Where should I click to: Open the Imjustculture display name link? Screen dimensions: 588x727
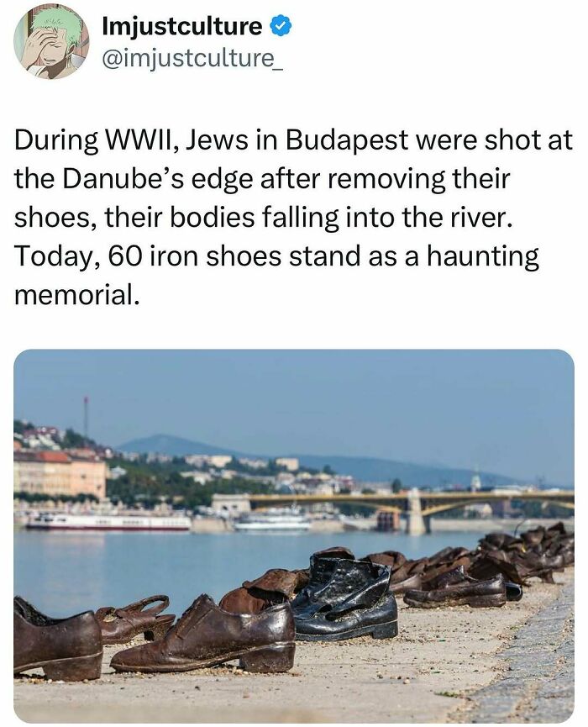[x=182, y=26]
